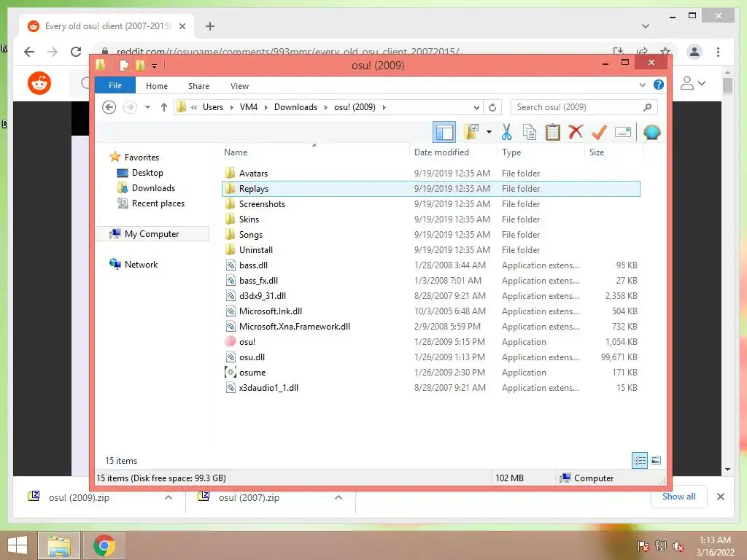Image resolution: width=747 pixels, height=560 pixels.
Task: Open the Home ribbon tab
Action: click(157, 86)
